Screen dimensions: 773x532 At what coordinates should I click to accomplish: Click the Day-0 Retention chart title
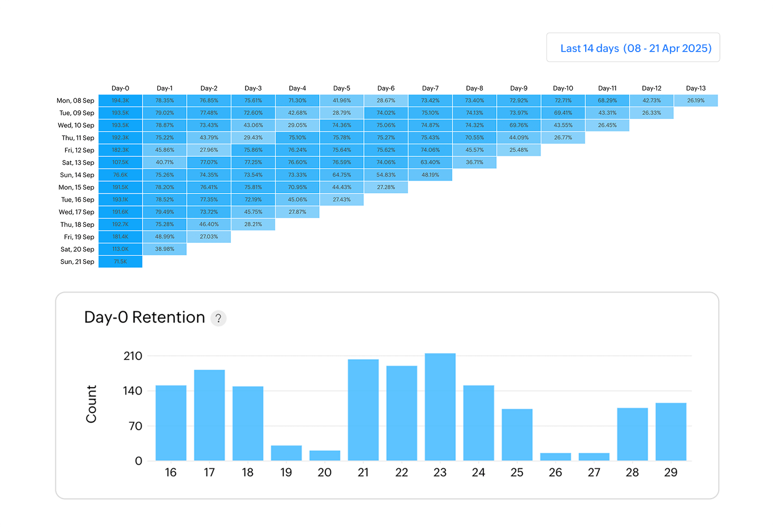click(x=144, y=318)
